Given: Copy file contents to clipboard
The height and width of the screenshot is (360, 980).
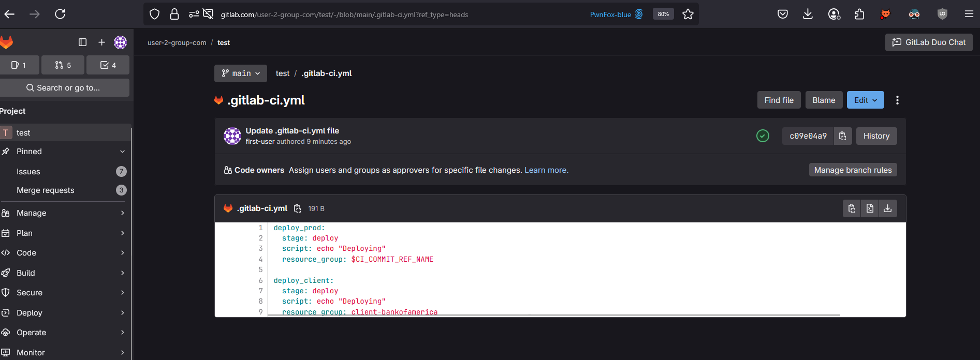Looking at the screenshot, I should [852, 208].
